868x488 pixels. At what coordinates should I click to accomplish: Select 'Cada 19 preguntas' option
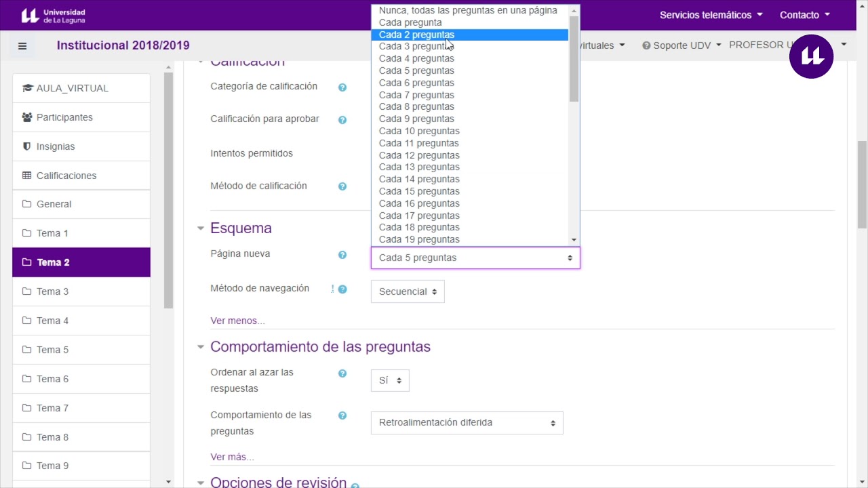(x=469, y=239)
